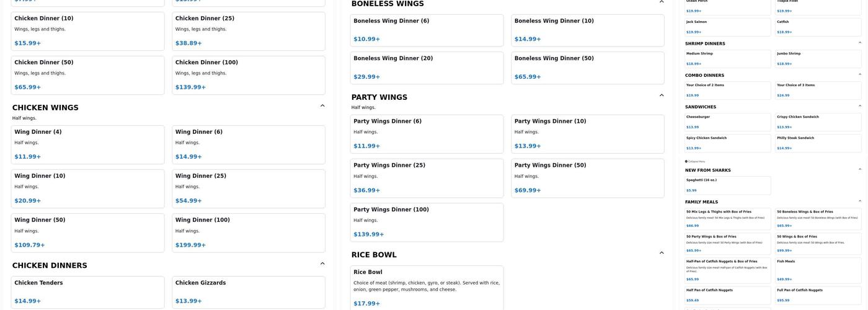This screenshot has width=868, height=310.
Task: Open the Chicken Dinner (100) card
Action: click(248, 75)
